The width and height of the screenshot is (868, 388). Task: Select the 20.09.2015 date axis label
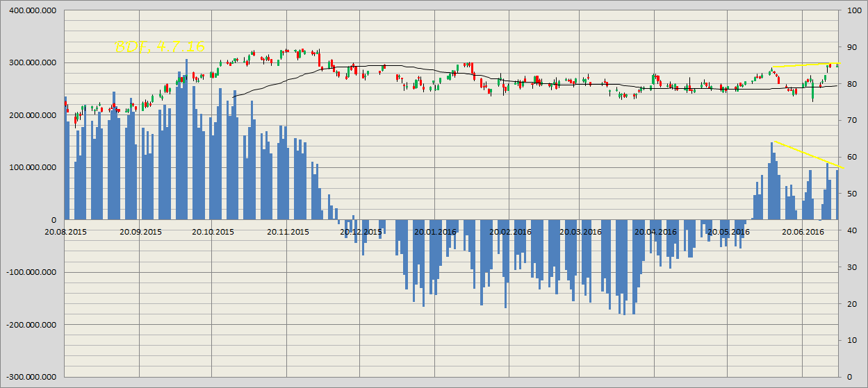[x=140, y=232]
